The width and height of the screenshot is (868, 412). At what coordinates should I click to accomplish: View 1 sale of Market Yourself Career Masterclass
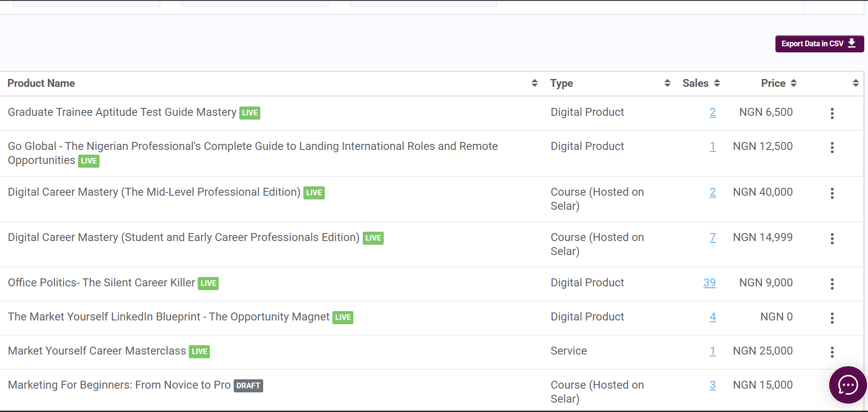pos(713,351)
